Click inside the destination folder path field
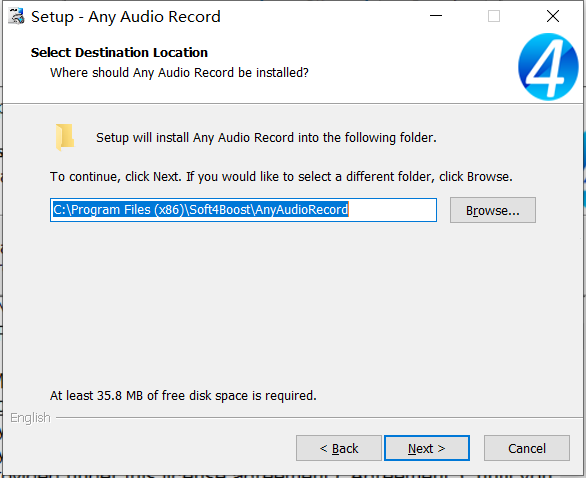586x478 pixels. pyautogui.click(x=243, y=210)
